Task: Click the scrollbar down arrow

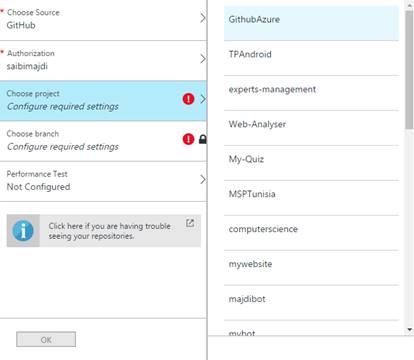Action: tap(409, 330)
